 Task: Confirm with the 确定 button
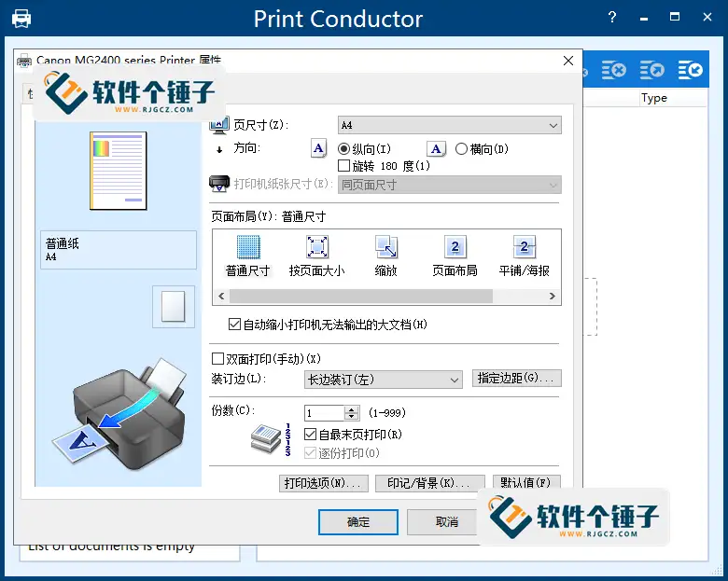point(358,522)
